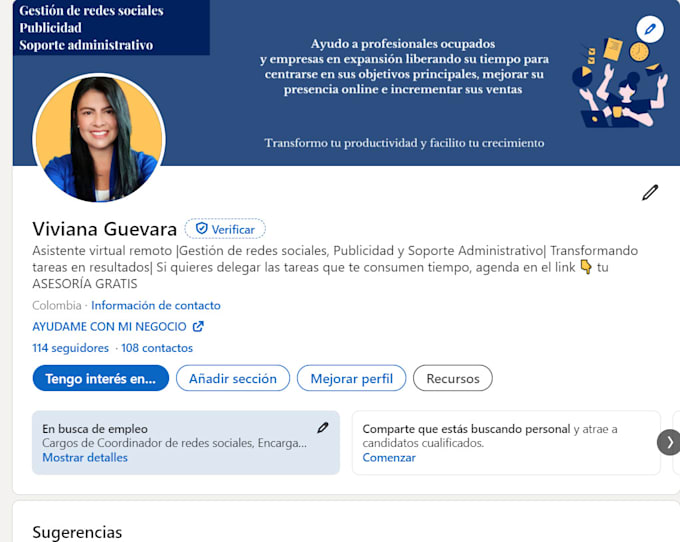Viewport: 680px width, 542px height.
Task: Click the name 'Viviana Guevara'
Action: tap(105, 229)
